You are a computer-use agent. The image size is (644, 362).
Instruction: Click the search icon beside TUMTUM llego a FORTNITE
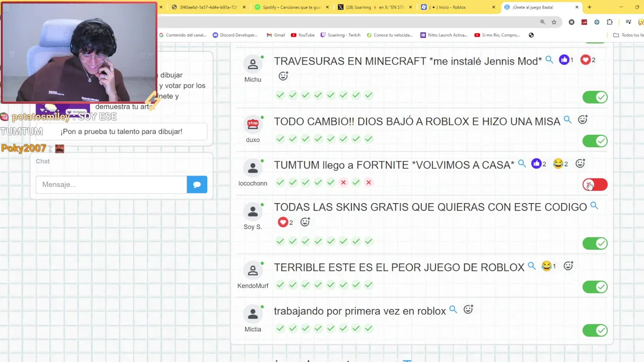(x=522, y=163)
